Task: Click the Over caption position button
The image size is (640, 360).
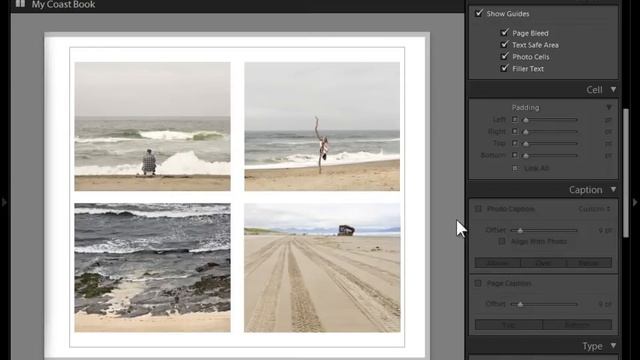Action: [543, 263]
